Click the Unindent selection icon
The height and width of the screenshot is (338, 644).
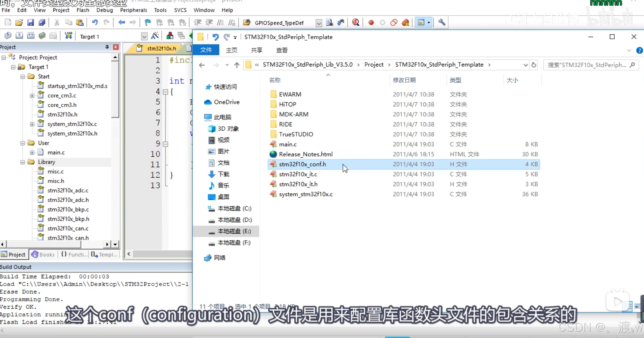[209, 23]
